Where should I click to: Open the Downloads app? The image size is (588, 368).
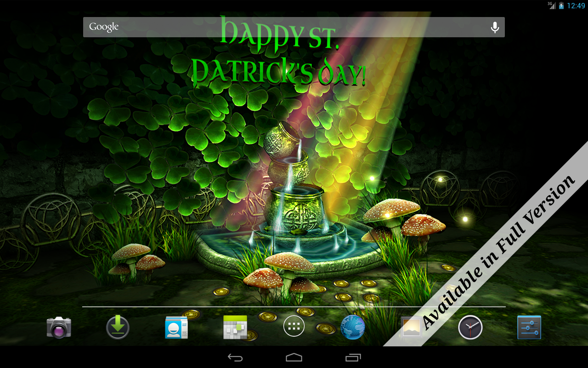[118, 328]
